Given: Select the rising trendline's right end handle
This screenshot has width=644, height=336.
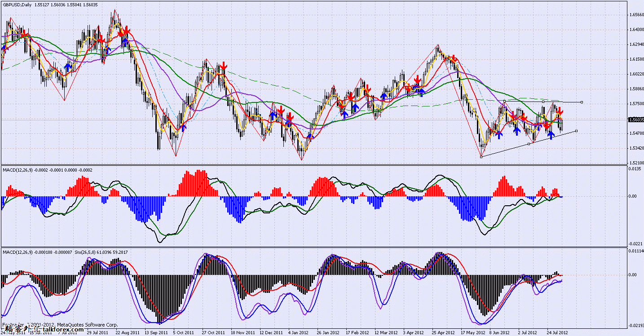Looking at the screenshot, I should 576,131.
